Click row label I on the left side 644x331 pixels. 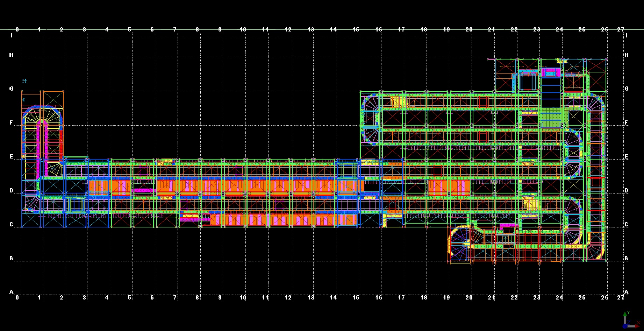(x=11, y=36)
